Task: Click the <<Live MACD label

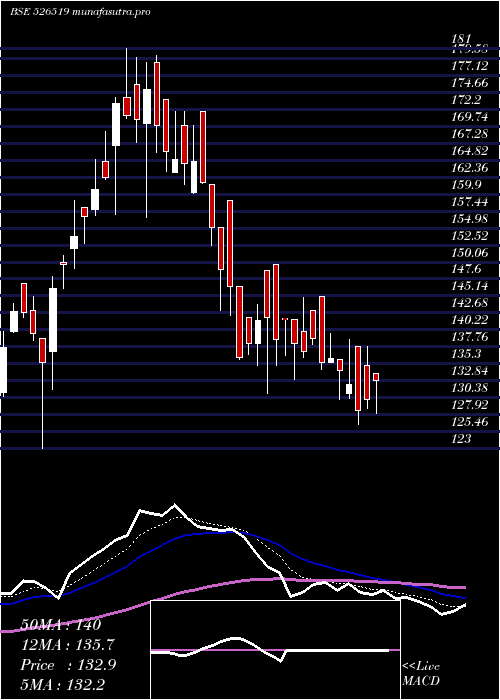Action: click(421, 674)
